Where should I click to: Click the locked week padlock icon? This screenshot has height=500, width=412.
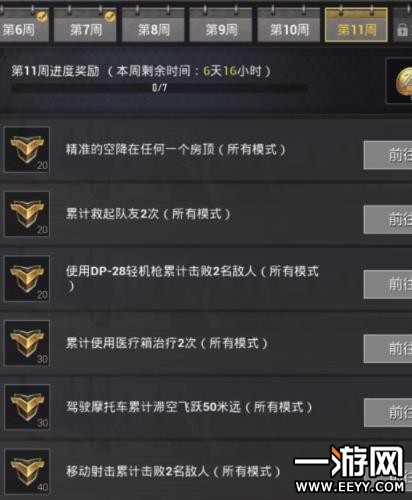(402, 30)
